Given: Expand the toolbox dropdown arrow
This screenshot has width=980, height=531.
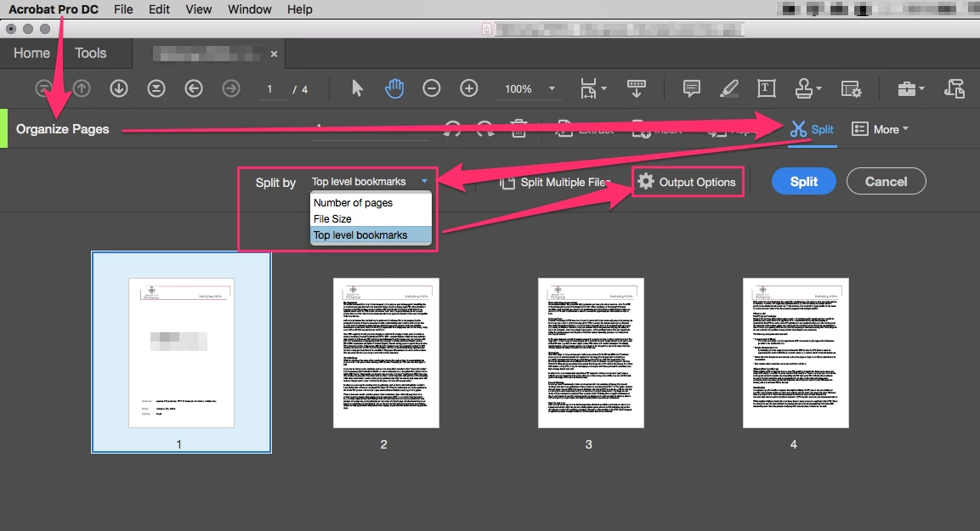Looking at the screenshot, I should [x=921, y=88].
